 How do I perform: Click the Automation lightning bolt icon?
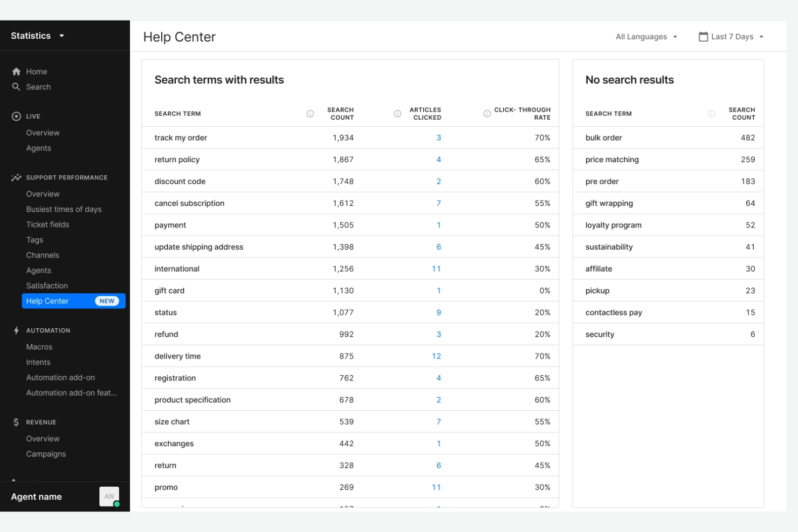[16, 330]
